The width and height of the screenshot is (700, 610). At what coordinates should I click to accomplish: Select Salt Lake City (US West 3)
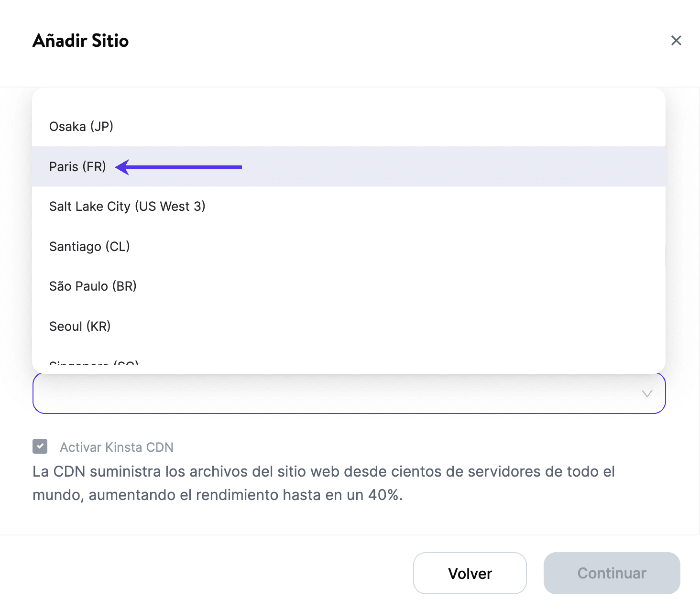pyautogui.click(x=127, y=207)
